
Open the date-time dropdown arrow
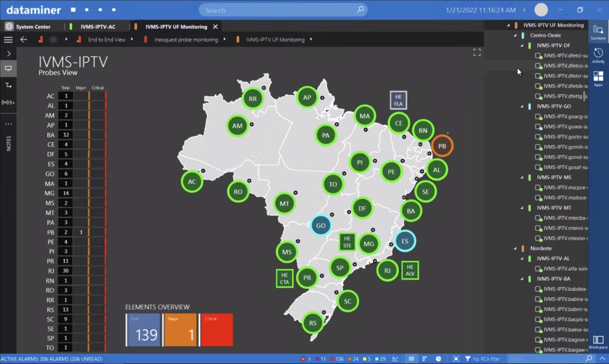524,10
